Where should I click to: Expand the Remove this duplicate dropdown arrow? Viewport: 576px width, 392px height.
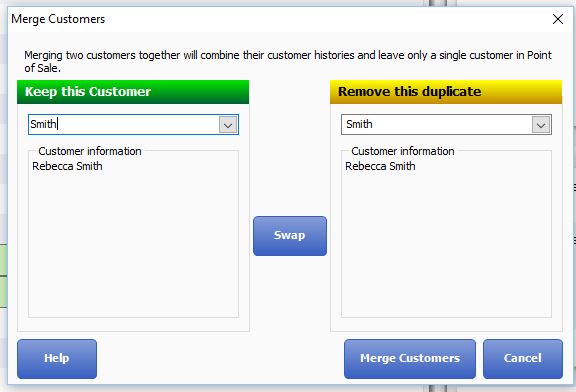[541, 125]
